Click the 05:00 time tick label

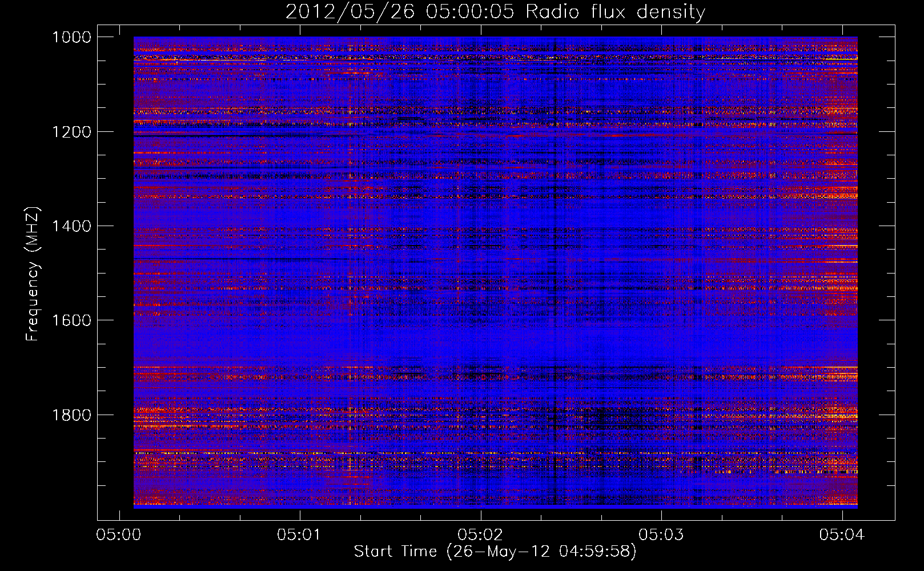coord(119,534)
